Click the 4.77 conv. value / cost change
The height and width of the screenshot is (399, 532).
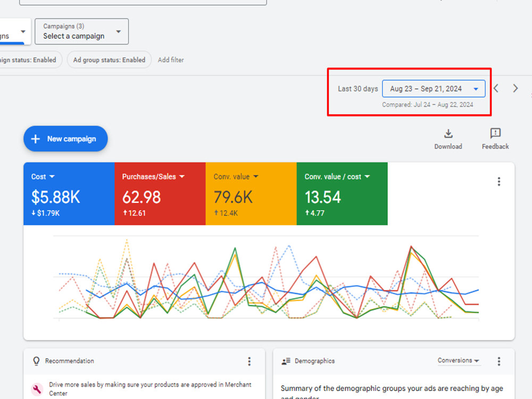(x=314, y=213)
